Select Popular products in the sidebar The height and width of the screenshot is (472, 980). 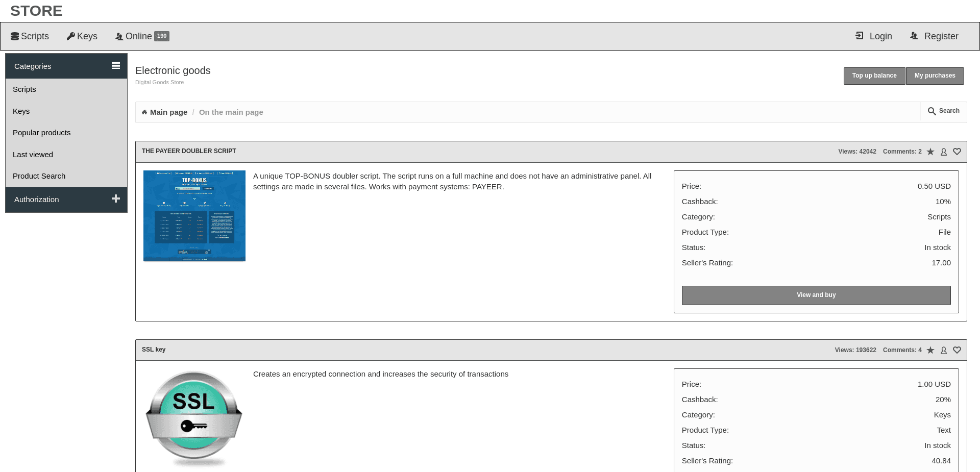tap(41, 133)
